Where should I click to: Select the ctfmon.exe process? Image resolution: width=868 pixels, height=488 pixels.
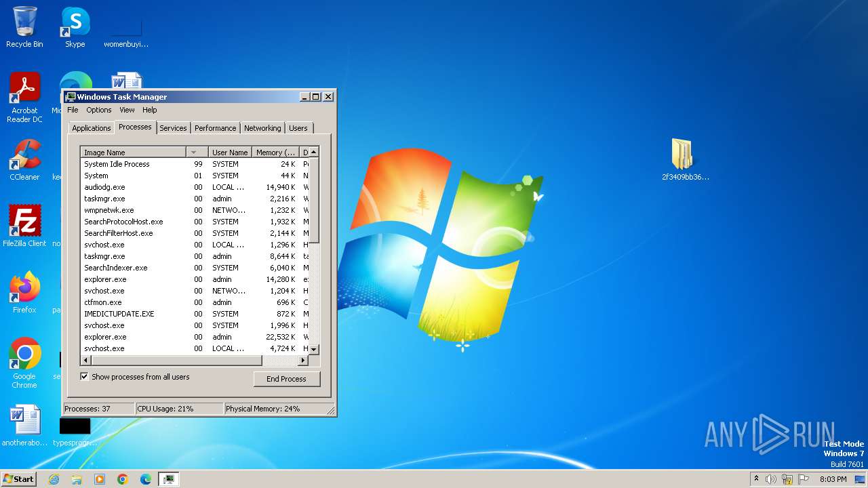pos(195,302)
